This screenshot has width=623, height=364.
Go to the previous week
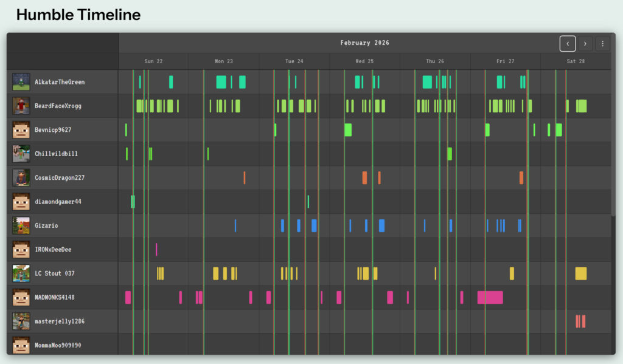click(568, 43)
